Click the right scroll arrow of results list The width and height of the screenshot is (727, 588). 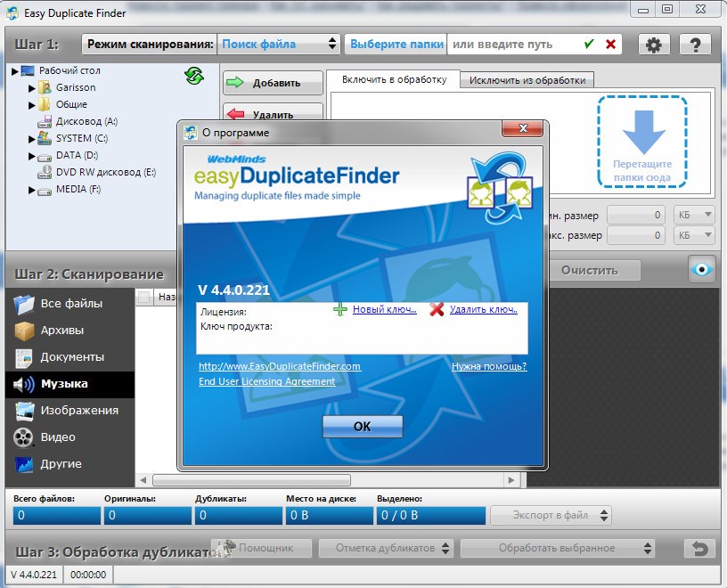511,480
